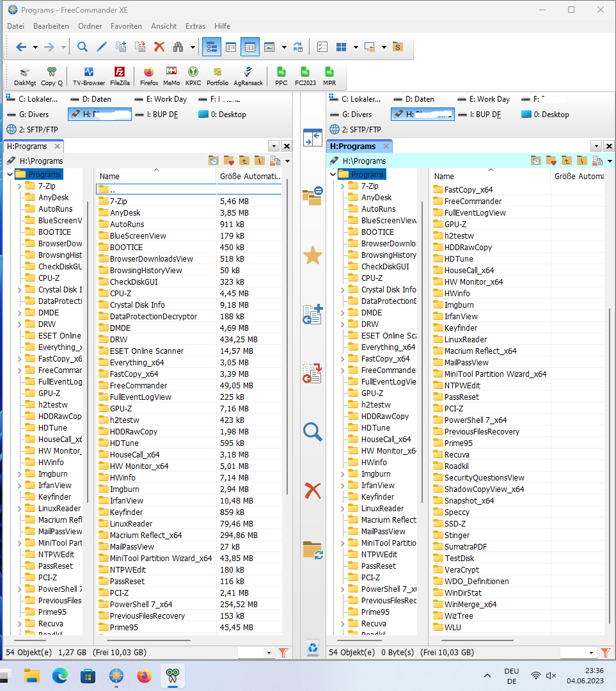616x691 pixels.
Task: Click the middle bar favorites star icon
Action: pos(312,255)
